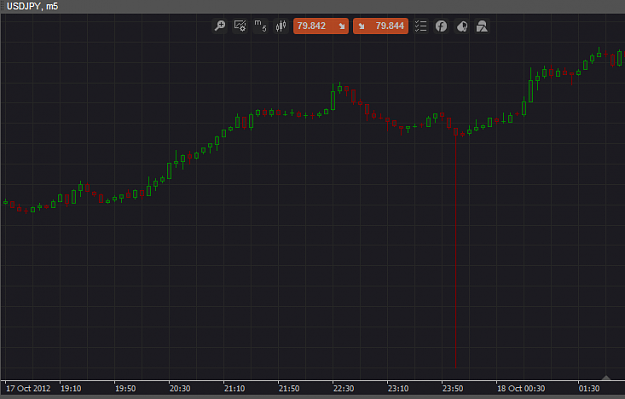The height and width of the screenshot is (399, 625).
Task: Click the USDJPY, m5 chart title
Action: 32,6
